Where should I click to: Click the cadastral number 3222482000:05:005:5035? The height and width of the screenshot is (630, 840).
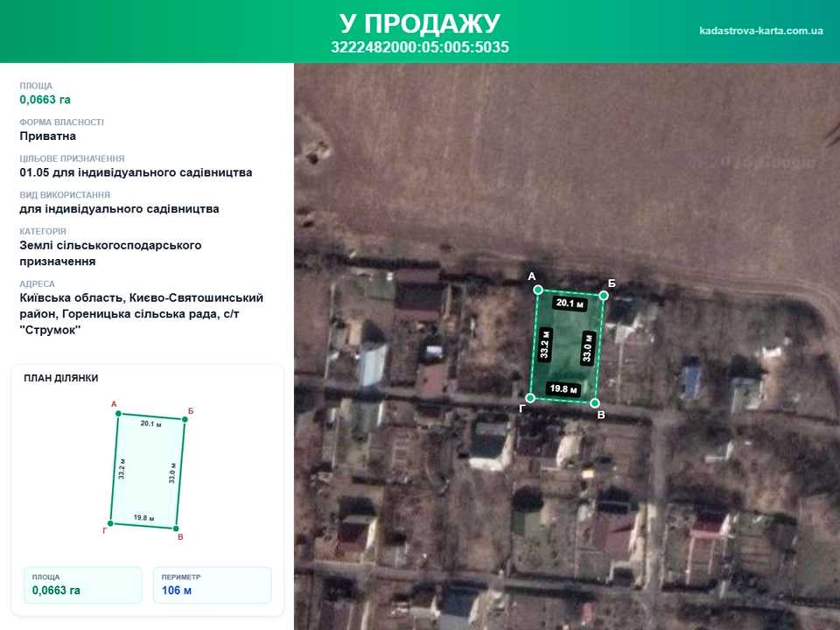pos(419,47)
